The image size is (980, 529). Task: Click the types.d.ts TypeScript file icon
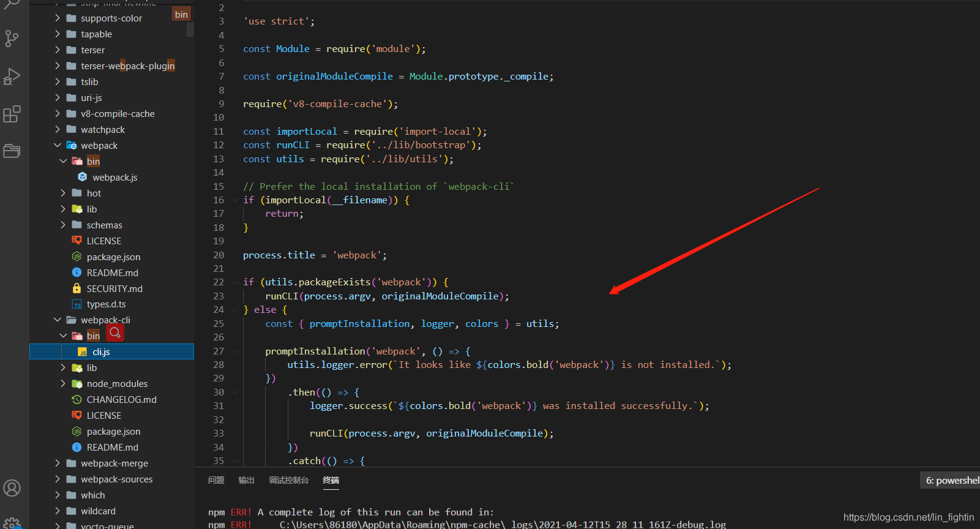coord(77,304)
